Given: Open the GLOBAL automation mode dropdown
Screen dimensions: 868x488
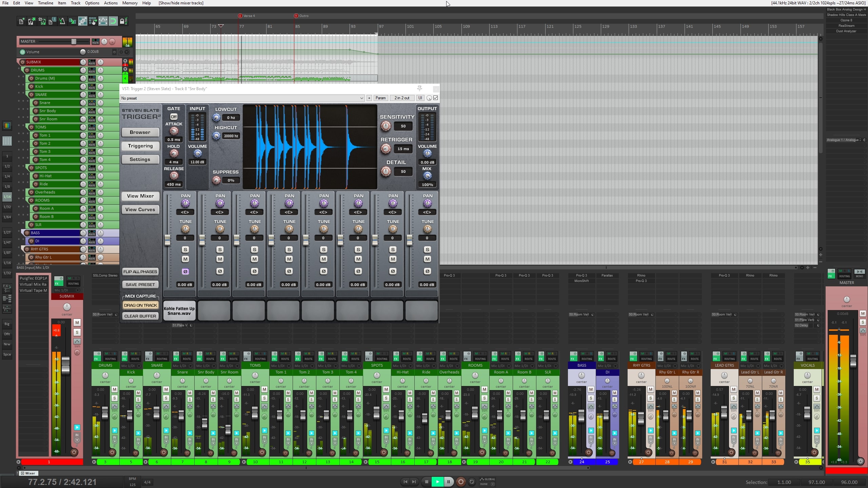Looking at the screenshot, I should (x=488, y=482).
